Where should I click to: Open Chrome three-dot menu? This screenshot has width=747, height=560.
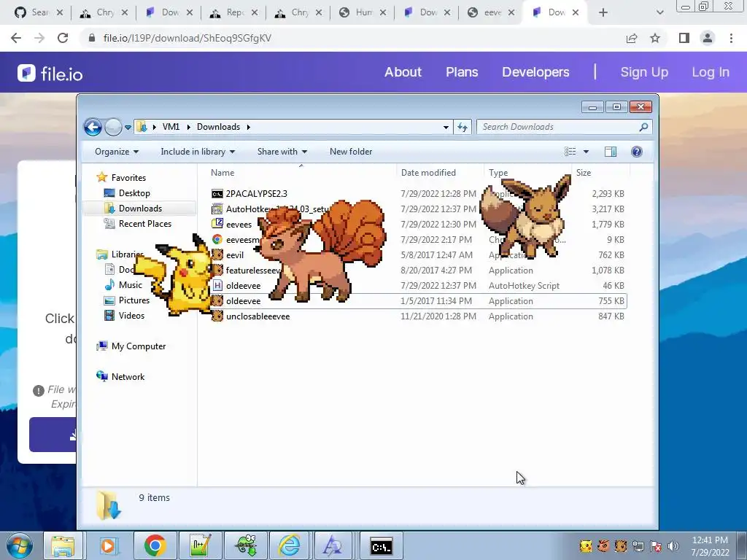click(x=731, y=38)
